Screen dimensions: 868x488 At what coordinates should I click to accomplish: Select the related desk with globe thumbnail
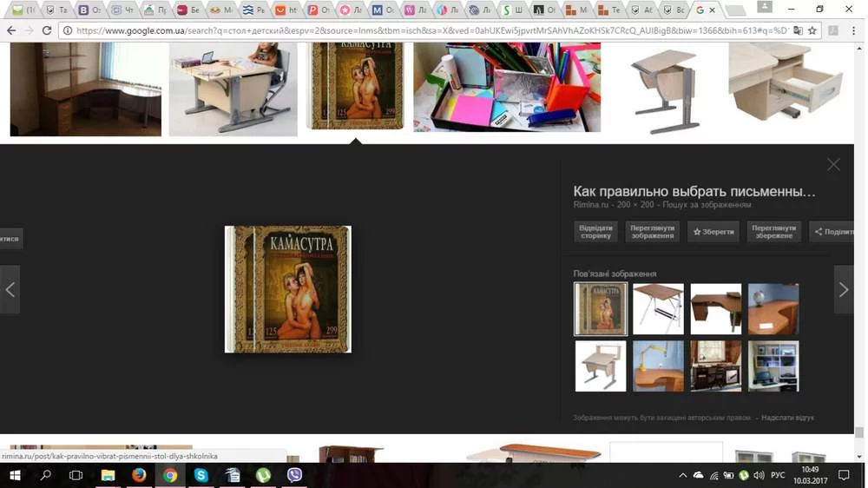tap(773, 309)
